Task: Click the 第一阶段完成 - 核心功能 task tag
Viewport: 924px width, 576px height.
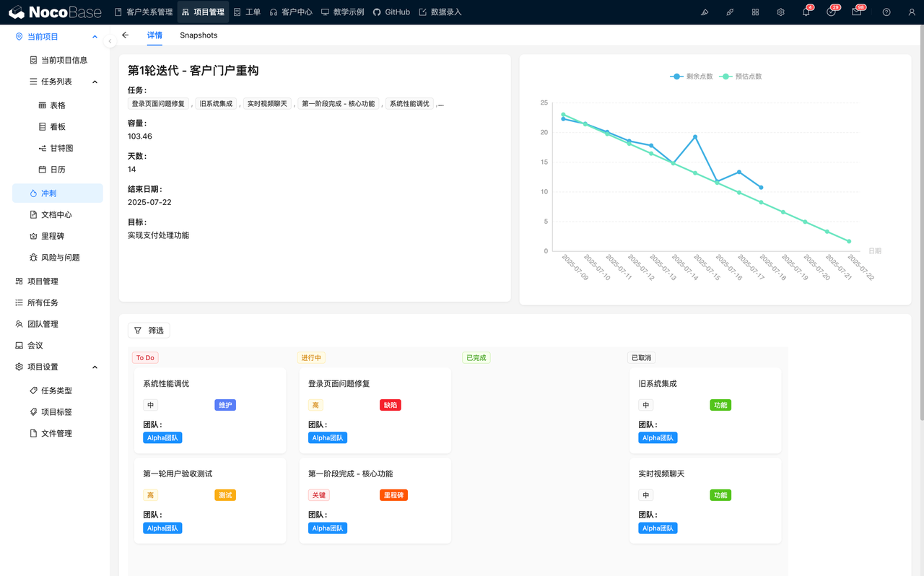Action: click(x=338, y=104)
